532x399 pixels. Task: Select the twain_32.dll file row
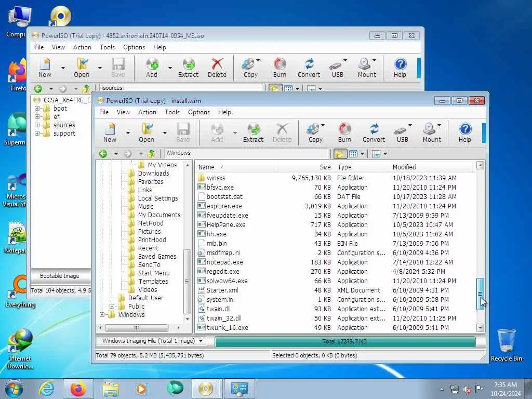coord(335,318)
